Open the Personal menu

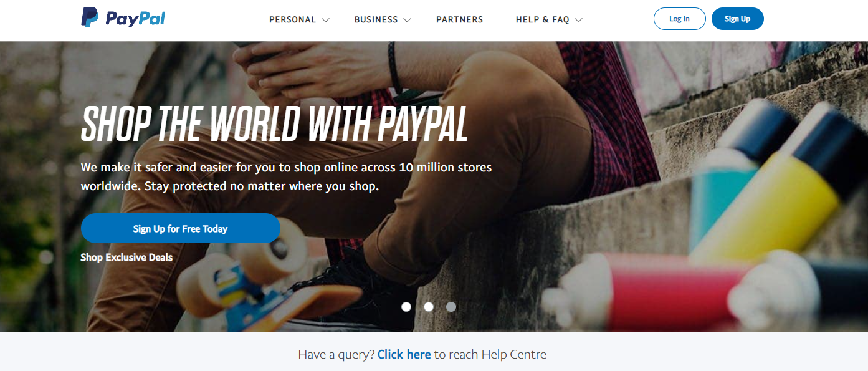tap(292, 20)
